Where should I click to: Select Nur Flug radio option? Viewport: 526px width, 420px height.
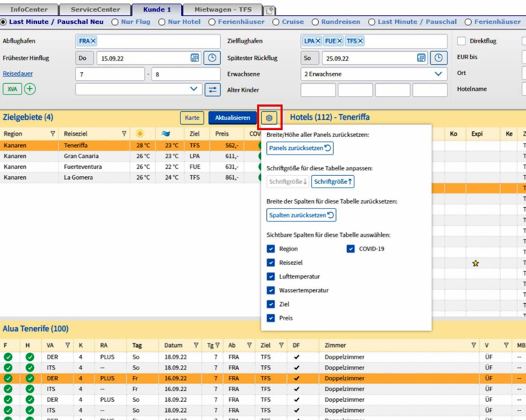click(115, 22)
